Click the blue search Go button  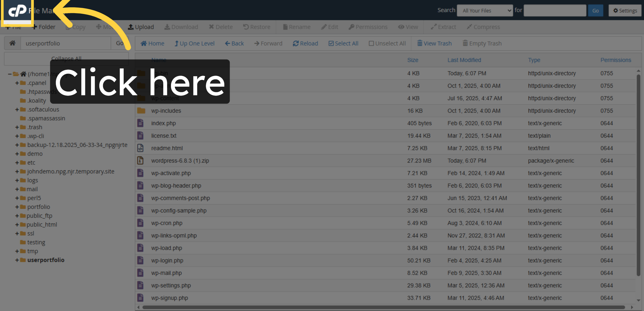pos(595,11)
